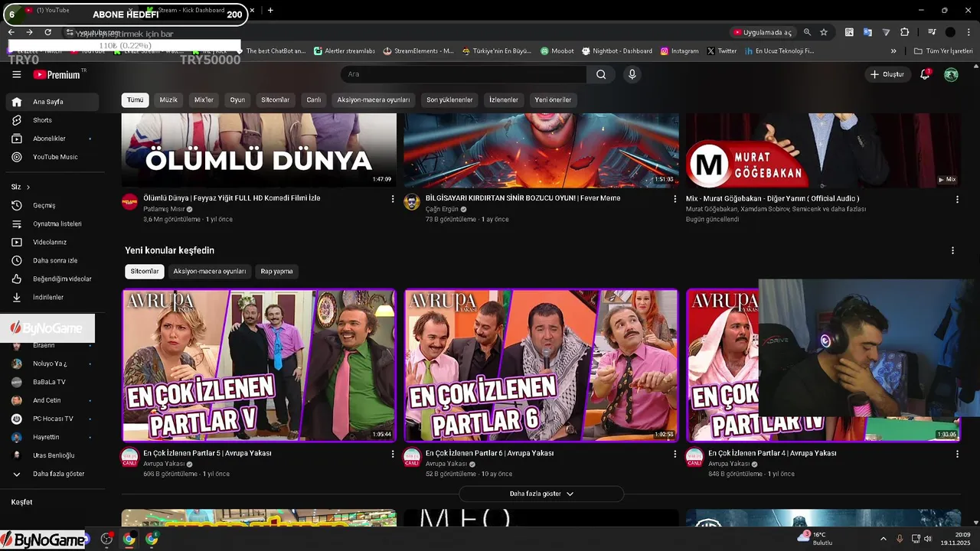980x551 pixels.
Task: Start voice search with the microphone icon
Action: coord(632,74)
